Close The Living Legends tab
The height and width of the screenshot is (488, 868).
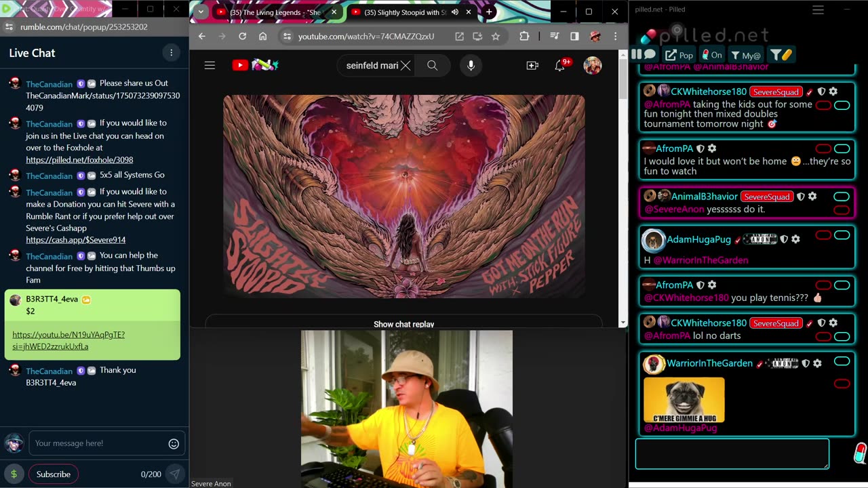coord(334,12)
